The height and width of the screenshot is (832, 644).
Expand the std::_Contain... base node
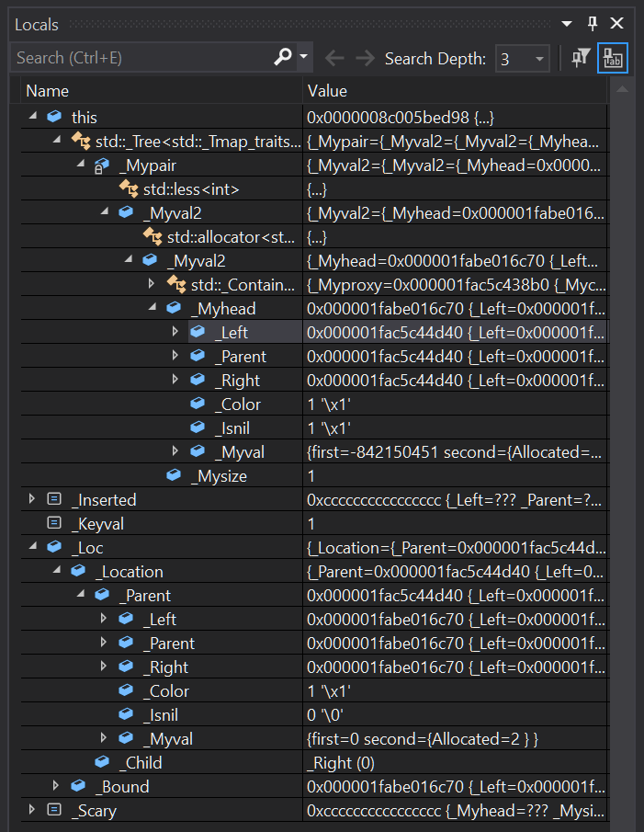[152, 283]
